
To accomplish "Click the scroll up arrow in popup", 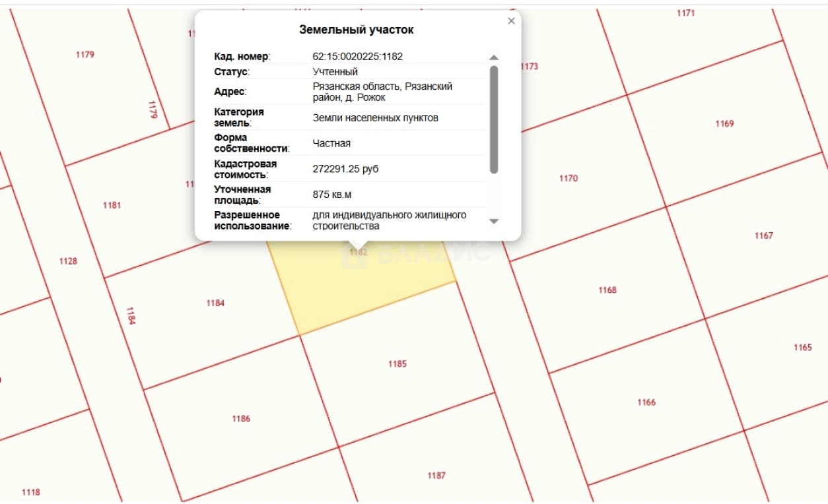I will pos(494,57).
